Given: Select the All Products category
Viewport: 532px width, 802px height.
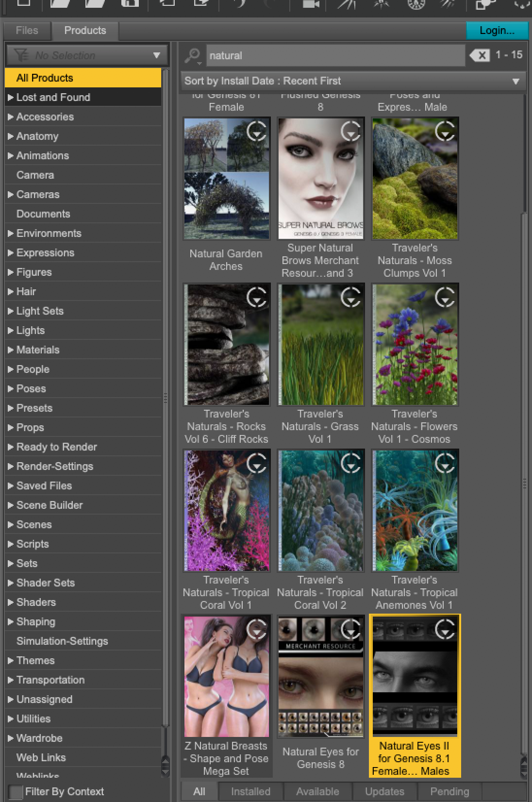Looking at the screenshot, I should tap(83, 78).
